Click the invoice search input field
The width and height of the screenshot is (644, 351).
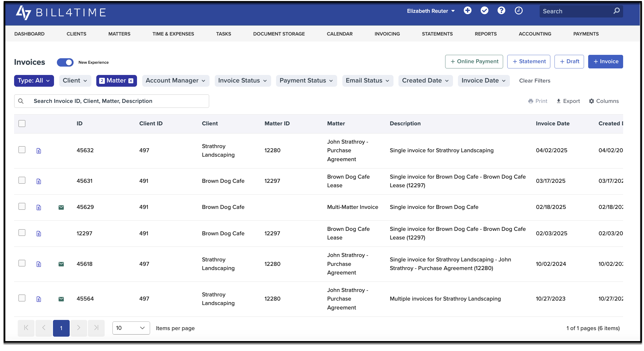click(112, 101)
